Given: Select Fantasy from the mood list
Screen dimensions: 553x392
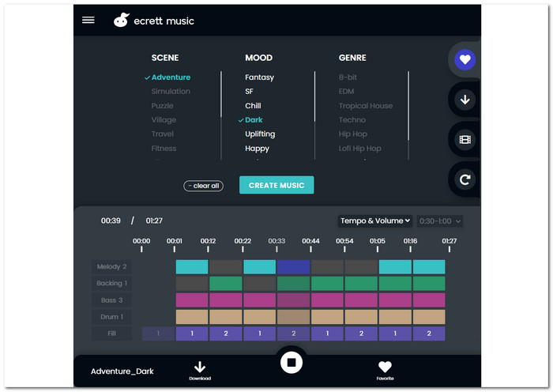Looking at the screenshot, I should 259,77.
